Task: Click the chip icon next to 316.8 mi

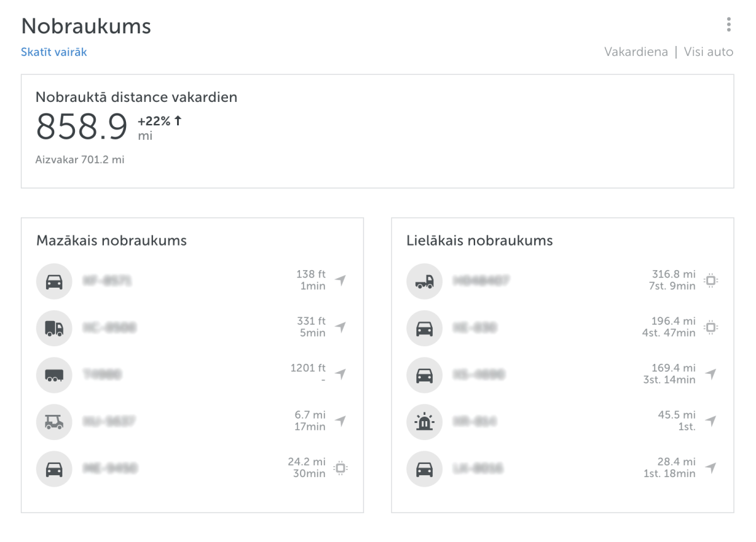Action: [711, 280]
